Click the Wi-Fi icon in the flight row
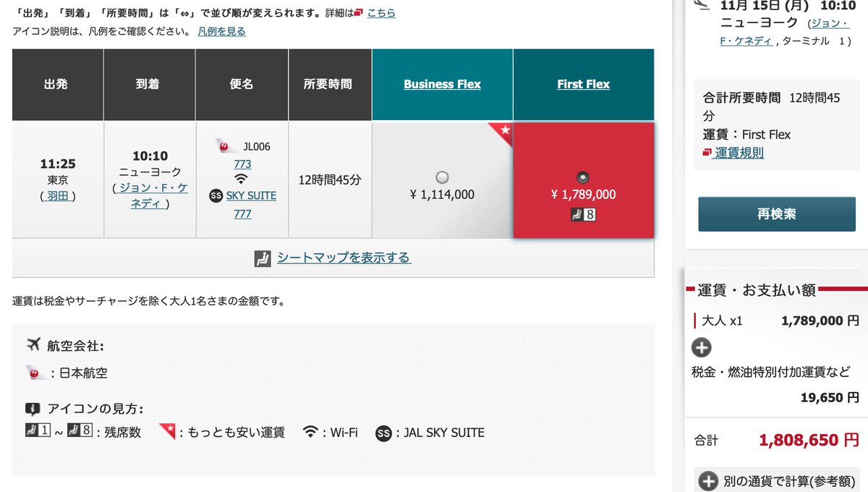Image resolution: width=868 pixels, height=492 pixels. [x=242, y=179]
